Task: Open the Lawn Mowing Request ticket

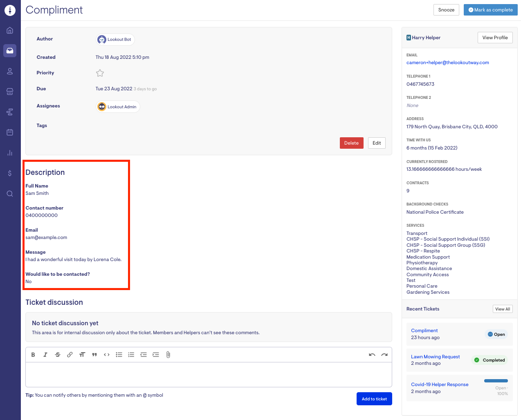Action: coord(435,357)
